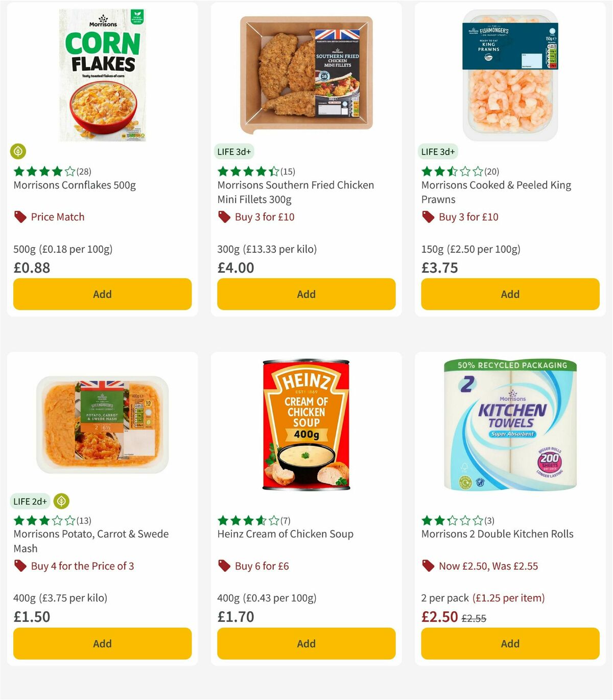Click the LIFE 3d+ badge on the king prawns
The width and height of the screenshot is (613, 700).
click(439, 151)
